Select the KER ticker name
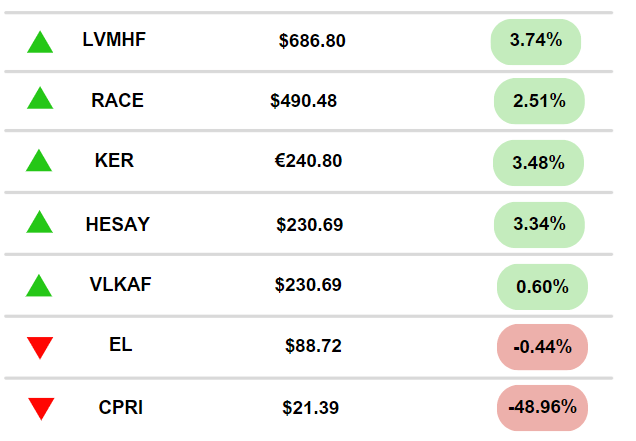Screen dimensions: 636x441 tap(114, 160)
